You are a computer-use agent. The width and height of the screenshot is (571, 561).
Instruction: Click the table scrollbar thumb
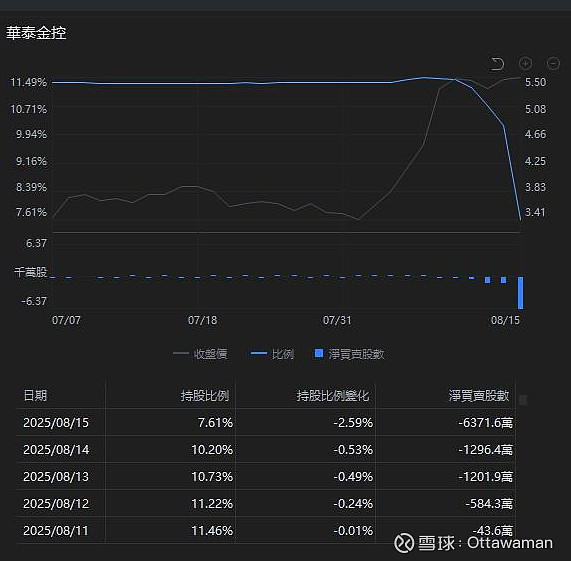pos(523,400)
